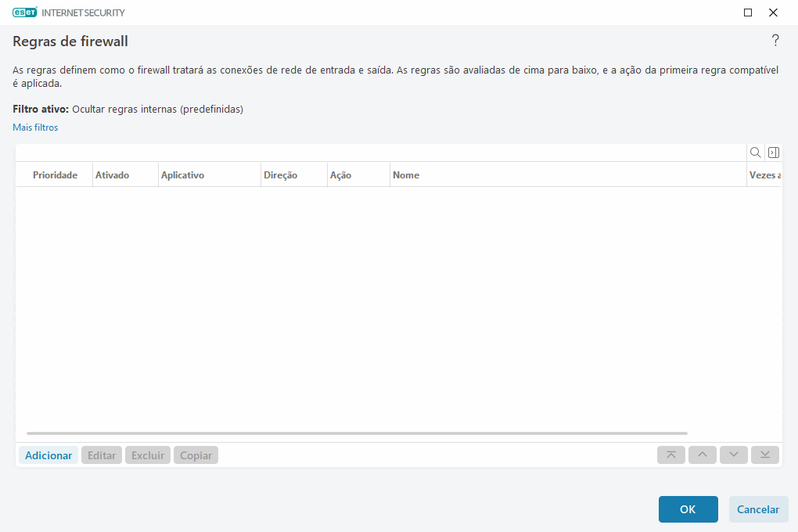Move selected rule to the top
The height and width of the screenshot is (532, 798).
pos(670,455)
